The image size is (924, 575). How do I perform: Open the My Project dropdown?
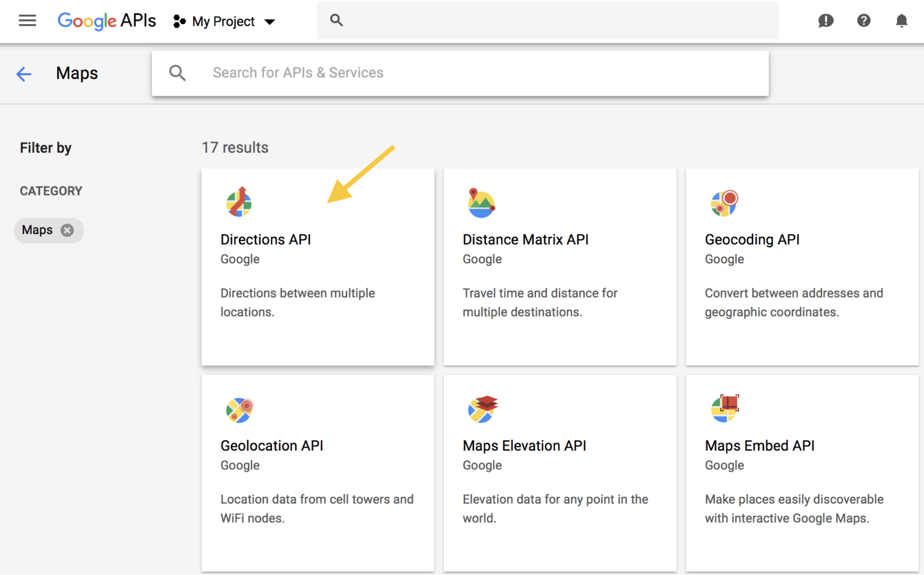pos(223,21)
